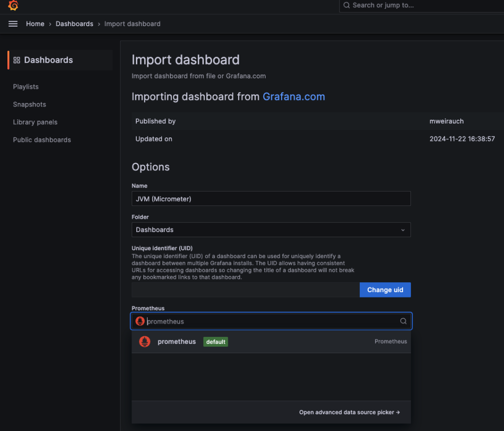Click the Name input with JVM (Micrometer)

point(271,199)
